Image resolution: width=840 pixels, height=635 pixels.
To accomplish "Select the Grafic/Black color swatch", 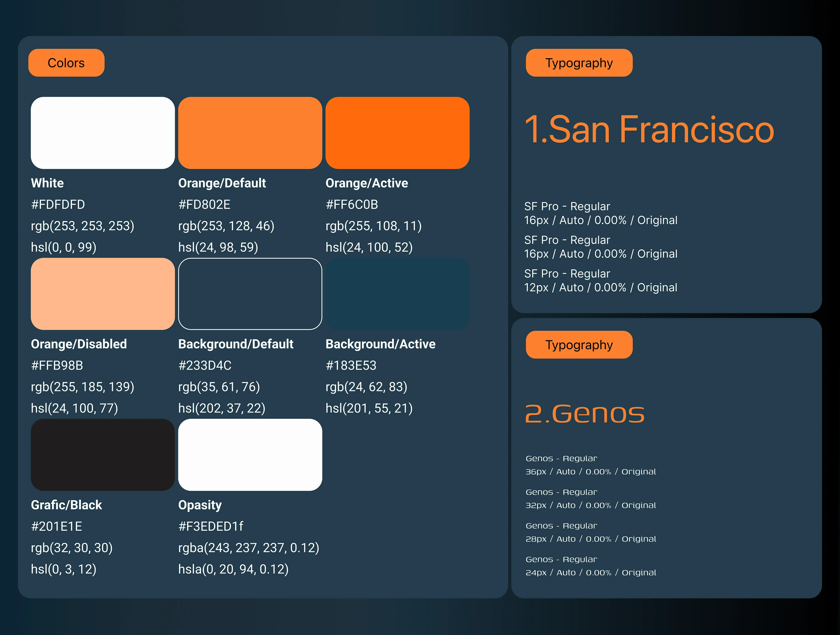I will coord(103,455).
